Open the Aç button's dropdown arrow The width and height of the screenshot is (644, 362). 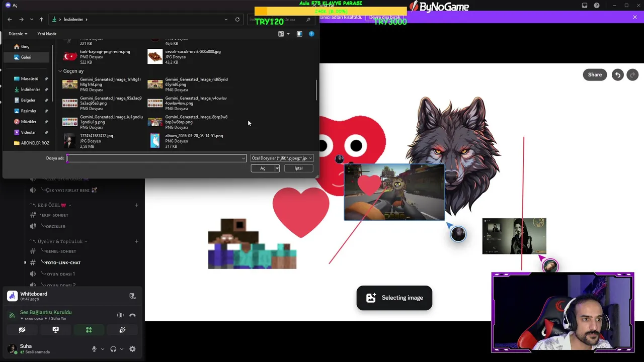click(277, 168)
